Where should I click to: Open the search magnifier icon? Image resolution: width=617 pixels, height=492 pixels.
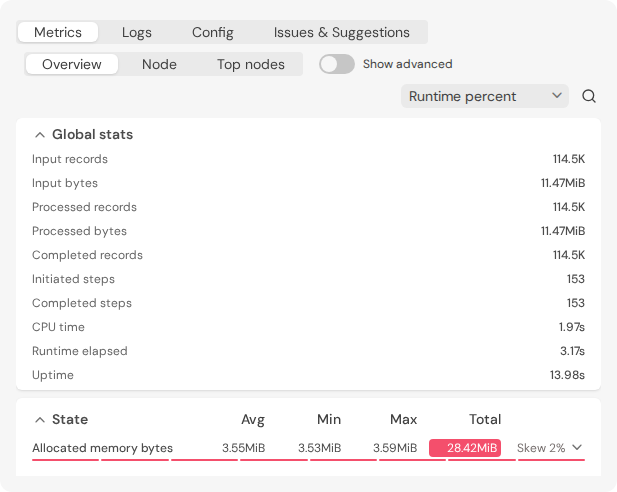pyautogui.click(x=589, y=96)
